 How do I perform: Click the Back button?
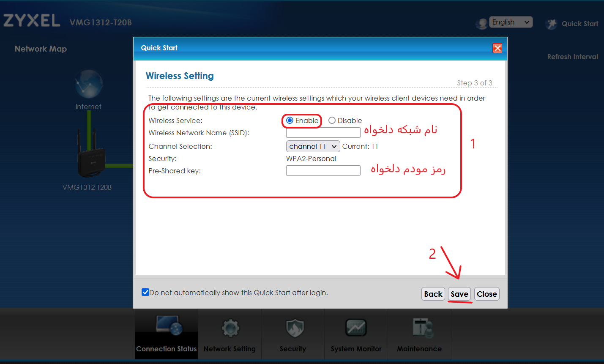433,294
